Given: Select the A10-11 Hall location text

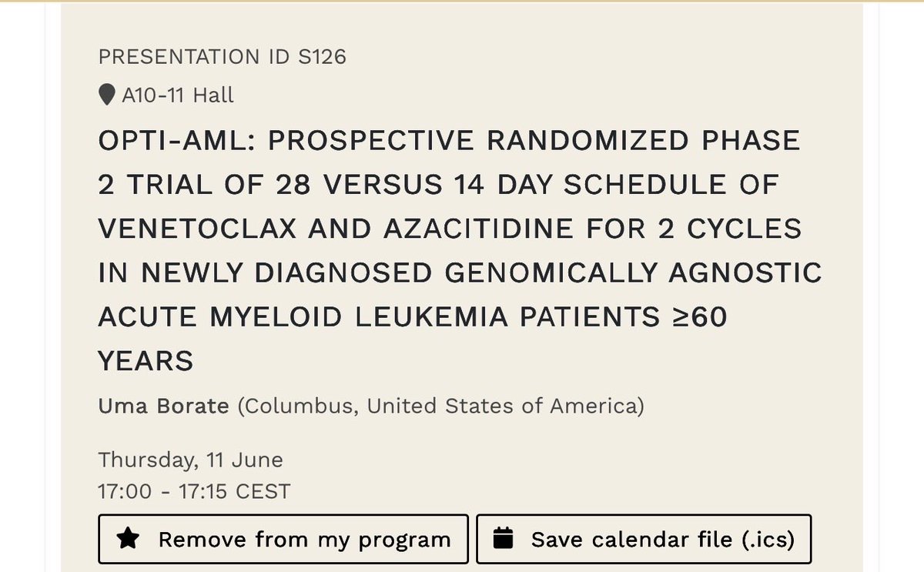Looking at the screenshot, I should [178, 95].
